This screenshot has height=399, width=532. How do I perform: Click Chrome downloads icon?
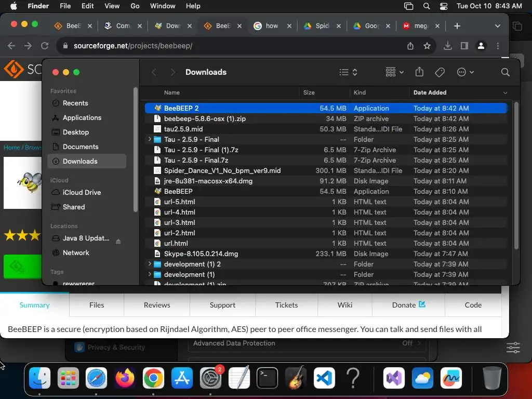coord(447,46)
